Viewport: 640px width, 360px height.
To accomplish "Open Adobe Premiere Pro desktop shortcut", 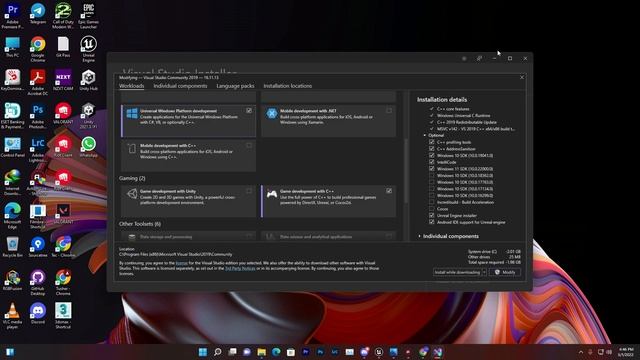I will [x=12, y=16].
